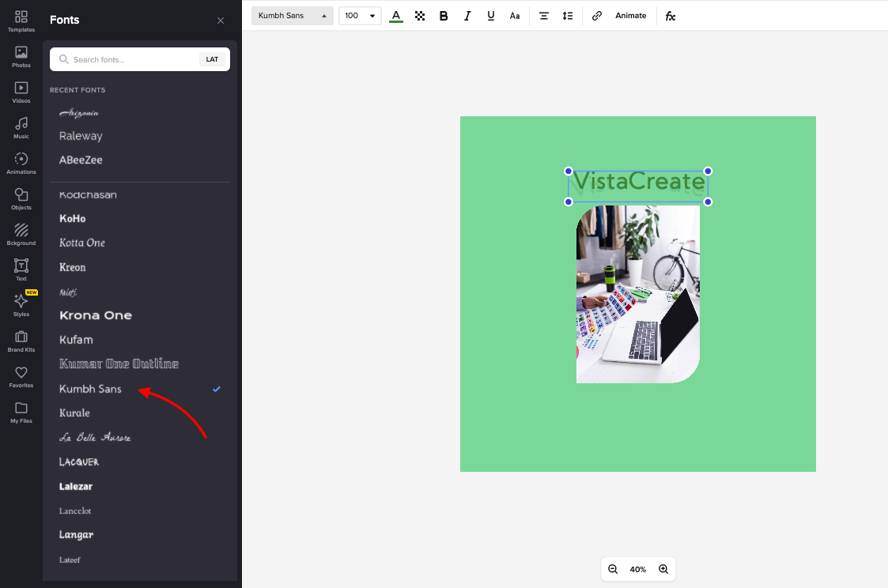The height and width of the screenshot is (588, 888).
Task: Choose the Kufam font
Action: 76,340
